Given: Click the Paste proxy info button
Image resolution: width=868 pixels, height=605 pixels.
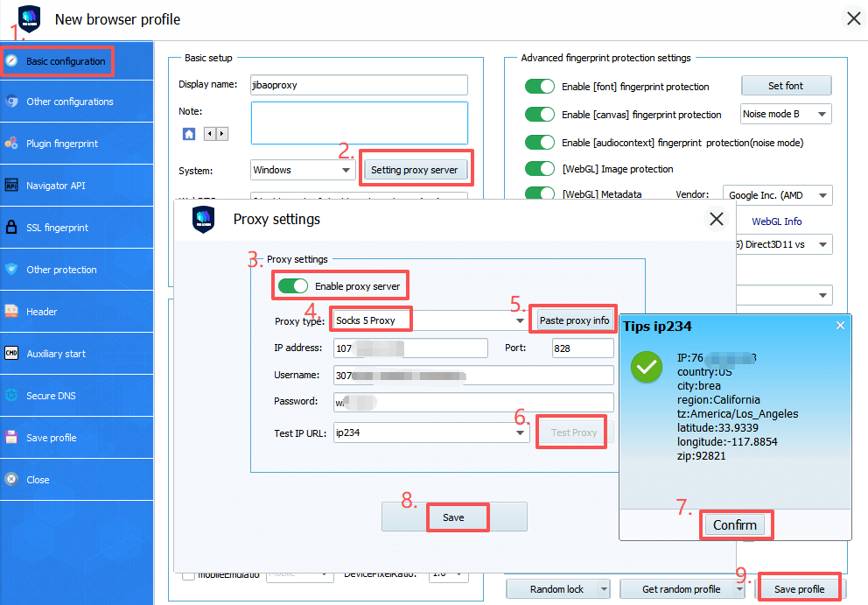Looking at the screenshot, I should pos(574,320).
